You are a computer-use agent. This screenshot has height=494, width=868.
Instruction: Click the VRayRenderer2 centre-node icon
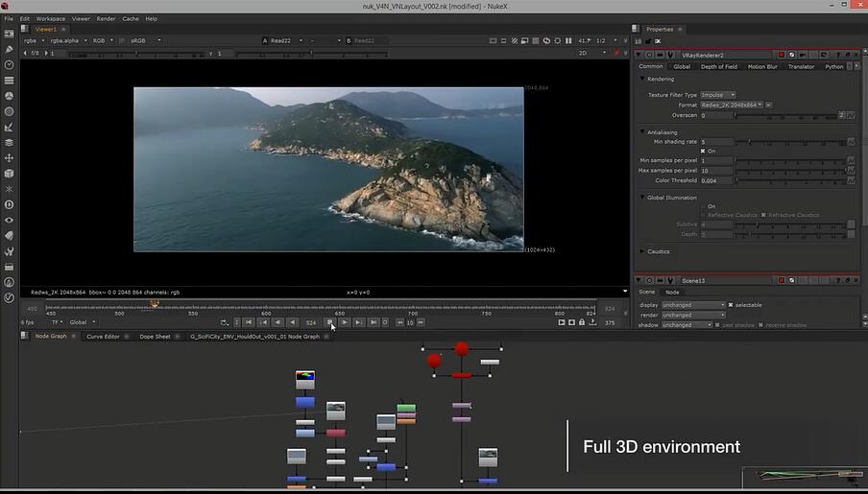650,56
